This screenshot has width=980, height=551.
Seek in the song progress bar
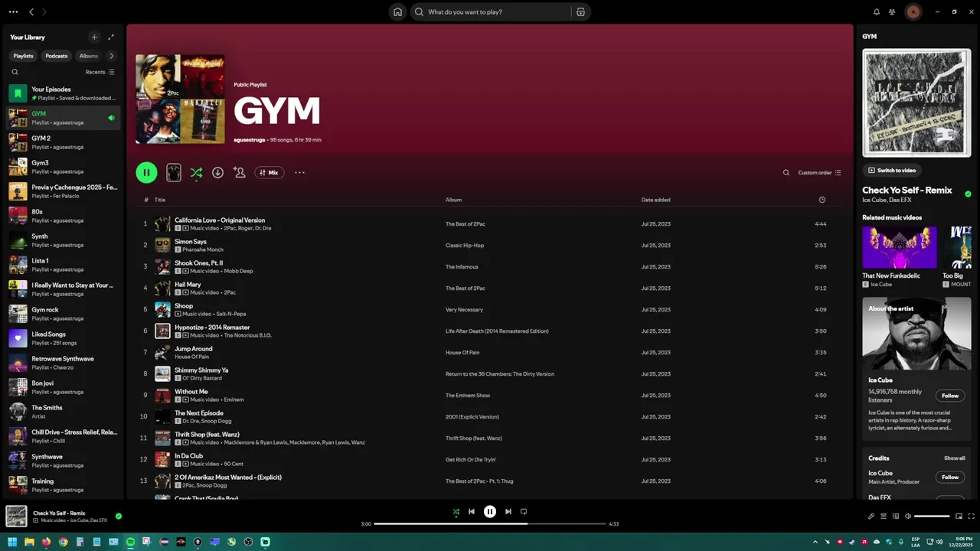(490, 524)
